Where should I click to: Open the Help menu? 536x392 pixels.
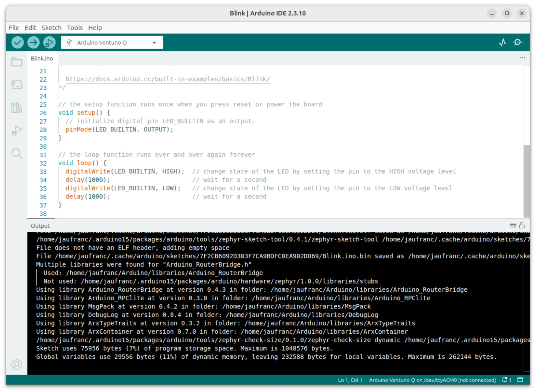(95, 27)
